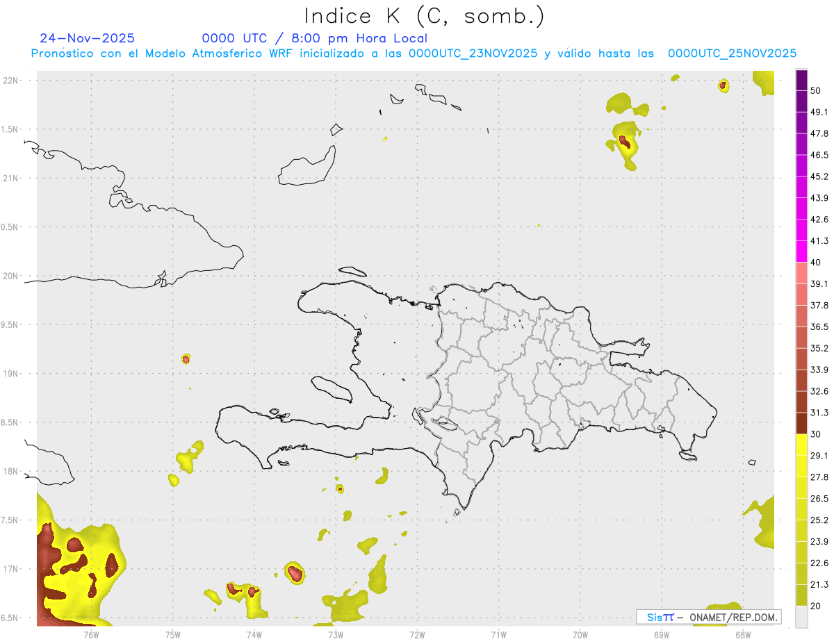Click colorbar value "45.2"
Screen dimensions: 834x644
click(x=819, y=176)
